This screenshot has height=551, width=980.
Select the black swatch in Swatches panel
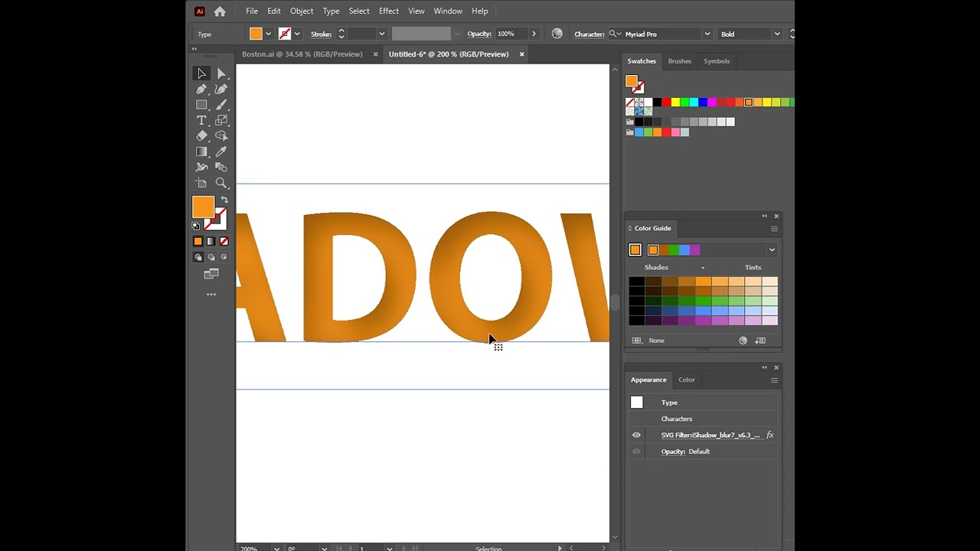click(x=657, y=103)
